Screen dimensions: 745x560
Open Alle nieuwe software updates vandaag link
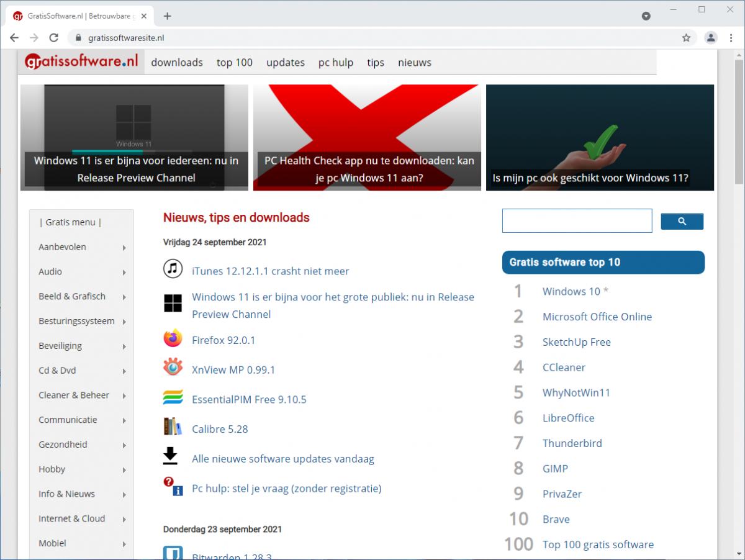[282, 459]
